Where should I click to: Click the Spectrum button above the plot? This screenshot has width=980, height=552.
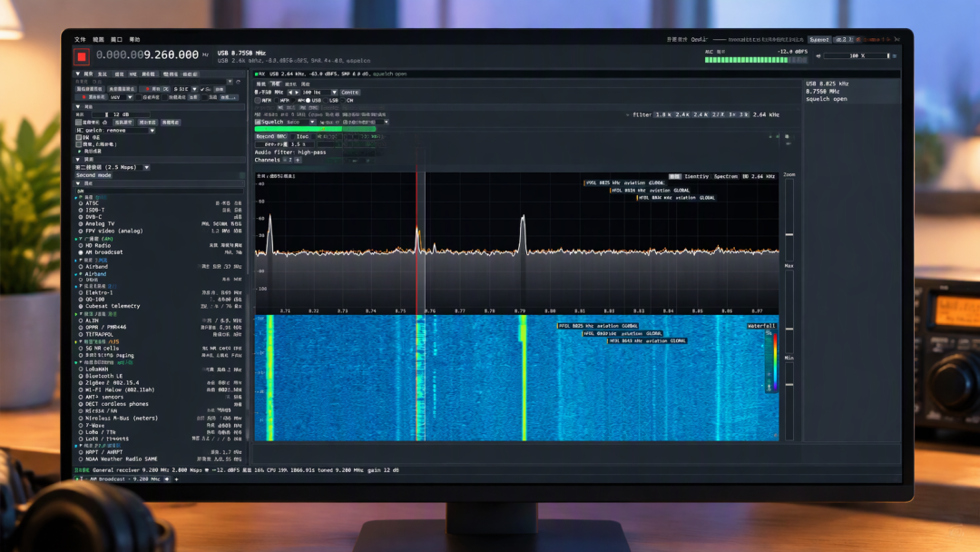(726, 177)
